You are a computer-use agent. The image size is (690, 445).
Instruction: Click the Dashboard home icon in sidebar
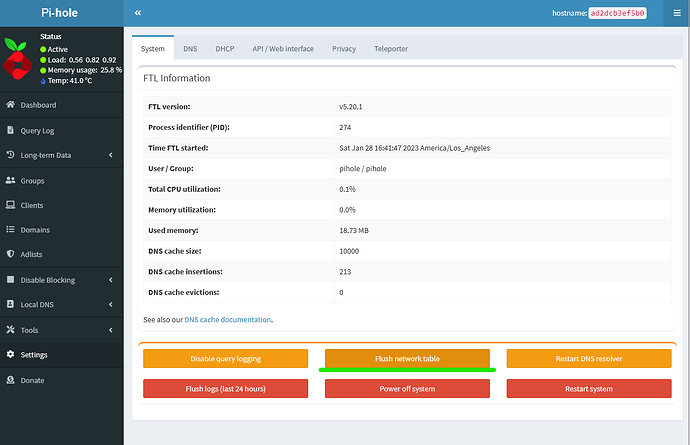click(10, 105)
